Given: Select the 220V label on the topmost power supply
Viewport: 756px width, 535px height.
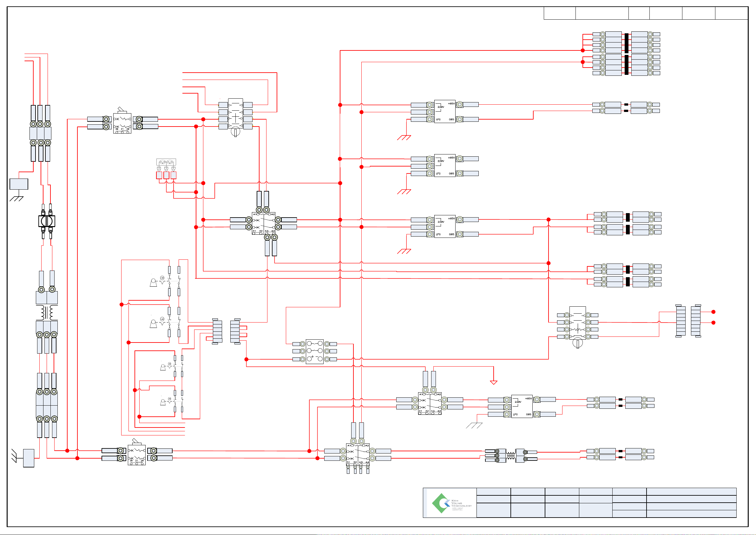Looking at the screenshot, I should [x=441, y=107].
